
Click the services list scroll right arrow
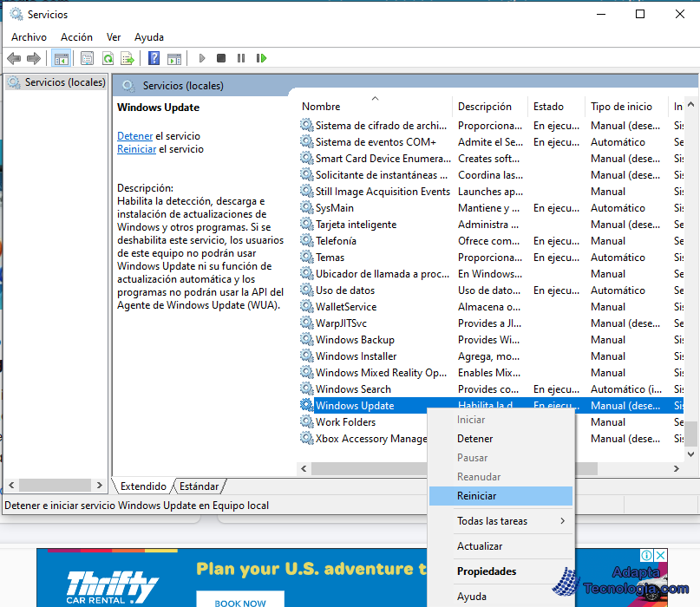click(677, 468)
